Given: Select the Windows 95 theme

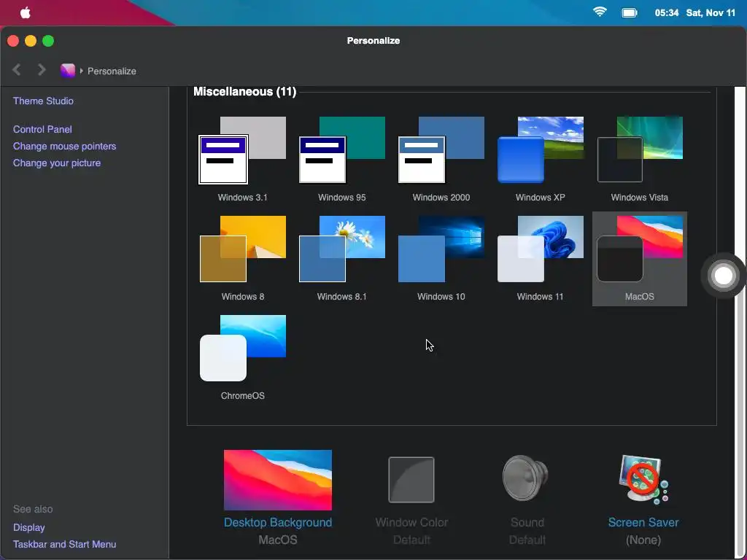Looking at the screenshot, I should click(x=341, y=159).
